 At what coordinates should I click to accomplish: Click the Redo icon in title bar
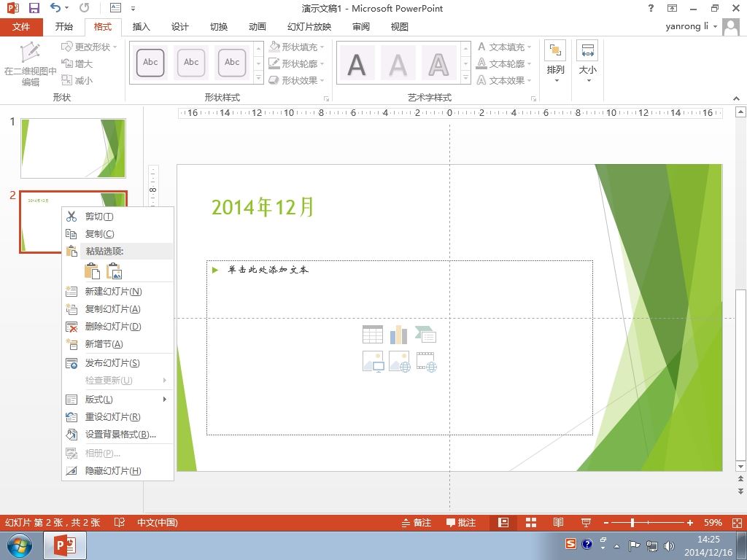click(x=85, y=7)
